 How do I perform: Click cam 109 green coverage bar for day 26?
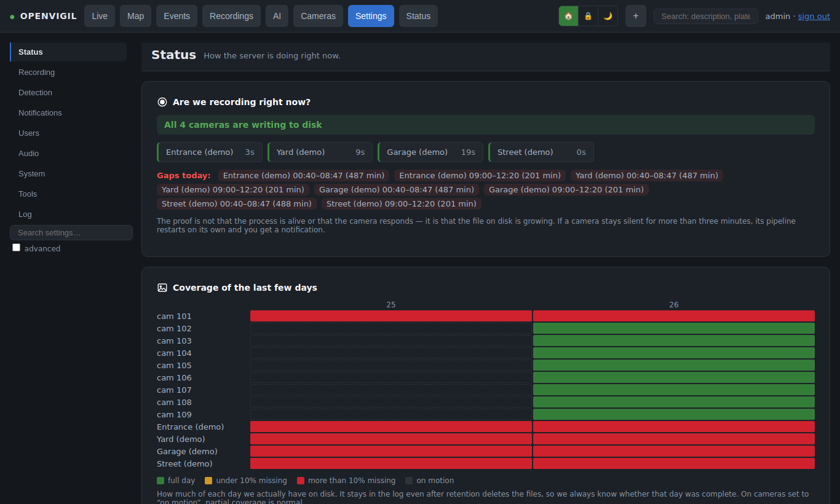pyautogui.click(x=674, y=414)
